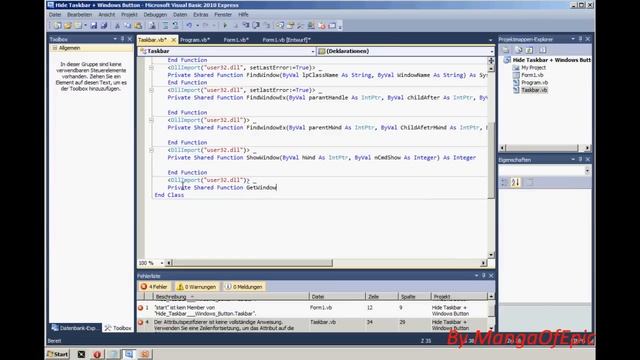
Task: Click the Cut scissors icon
Action: [x=117, y=26]
